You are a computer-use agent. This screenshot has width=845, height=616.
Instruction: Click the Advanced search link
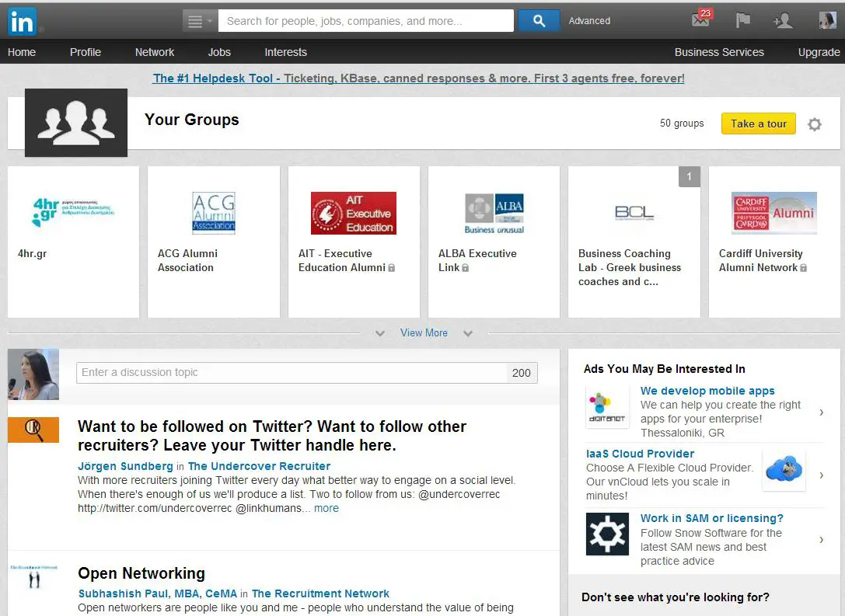click(x=589, y=21)
